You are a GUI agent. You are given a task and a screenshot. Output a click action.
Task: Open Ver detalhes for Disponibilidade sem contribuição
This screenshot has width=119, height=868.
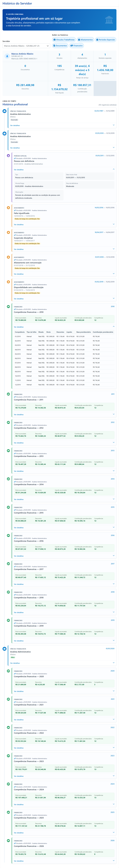click(19, 299)
